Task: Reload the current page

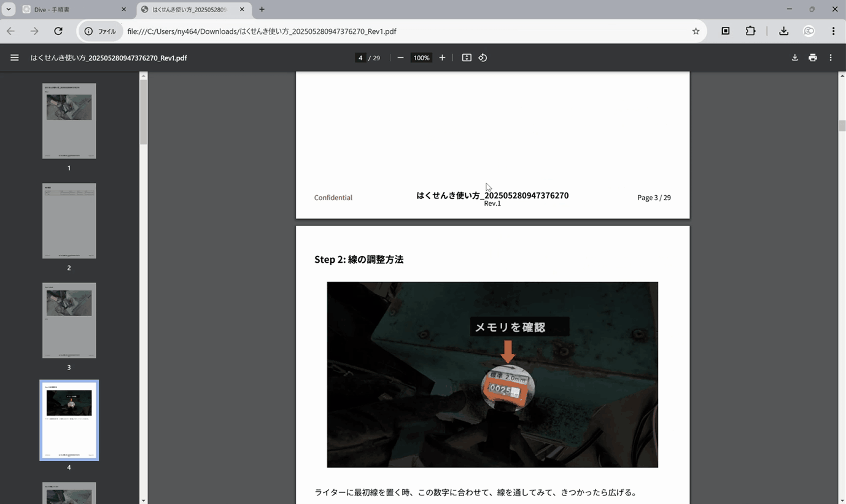Action: (x=58, y=31)
